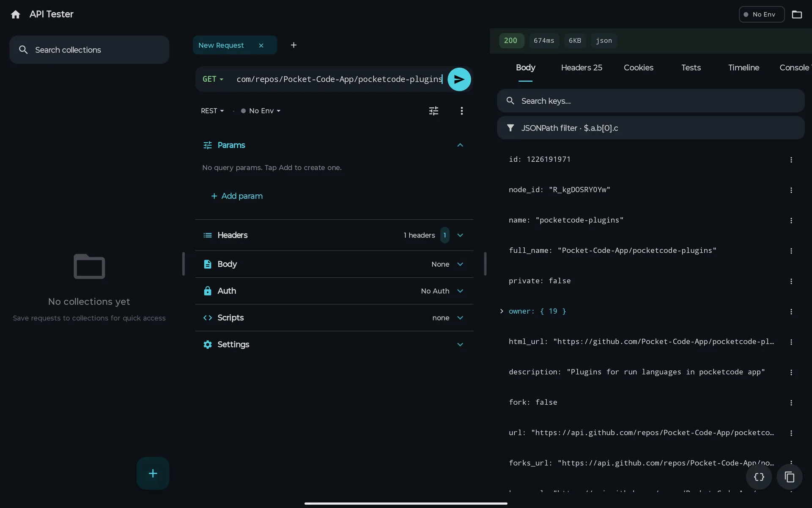Create new collection with floating plus button
812x508 pixels.
click(153, 473)
